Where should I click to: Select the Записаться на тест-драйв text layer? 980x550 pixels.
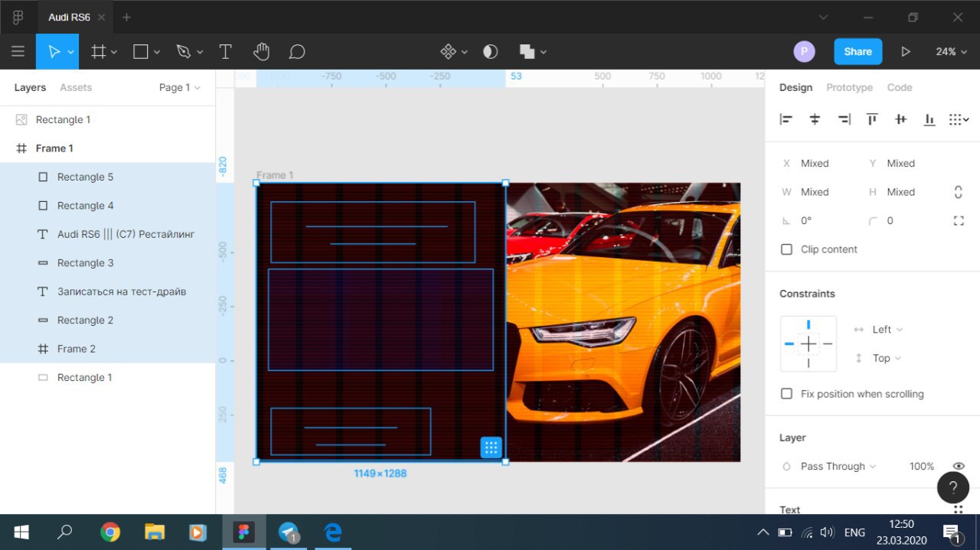(107, 291)
